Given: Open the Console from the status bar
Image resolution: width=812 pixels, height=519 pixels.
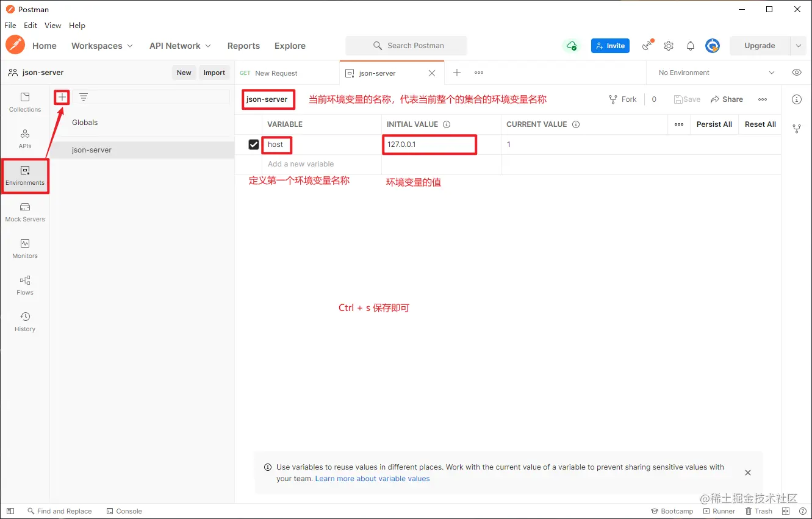Looking at the screenshot, I should (124, 511).
